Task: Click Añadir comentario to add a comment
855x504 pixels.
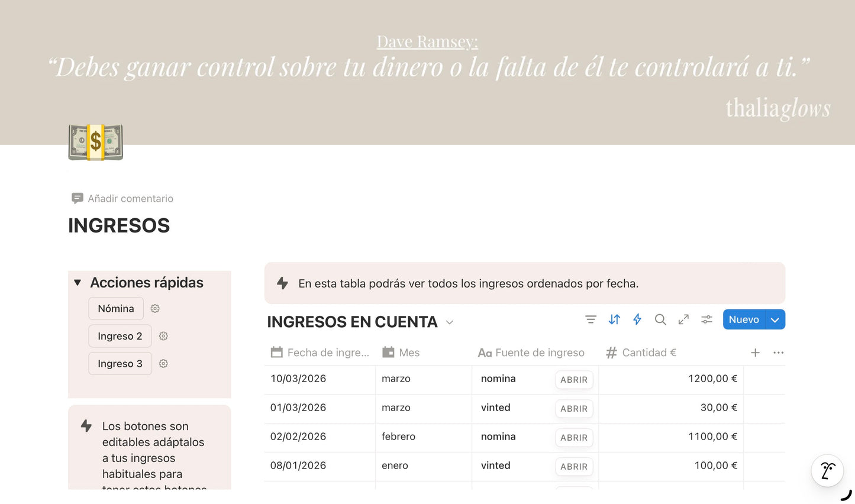Action: [131, 198]
